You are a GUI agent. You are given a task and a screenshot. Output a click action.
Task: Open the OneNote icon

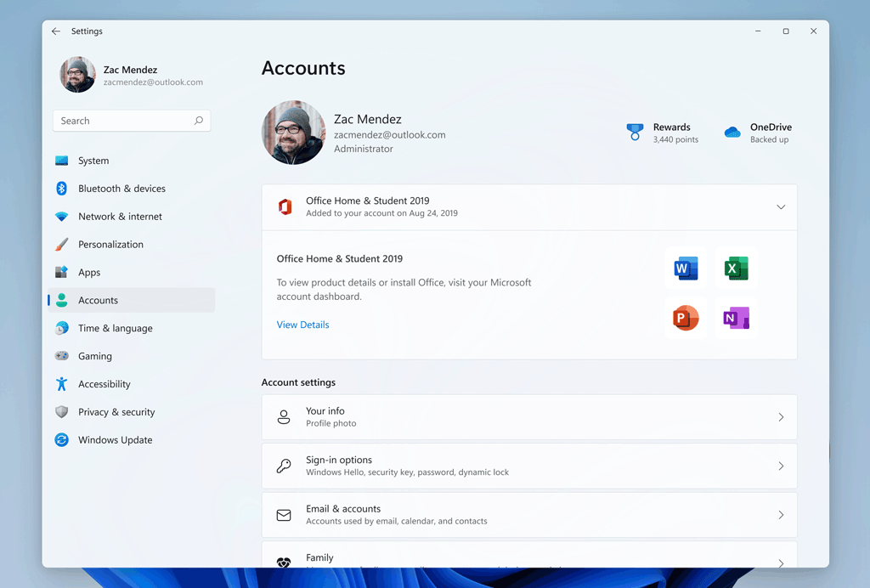pos(736,317)
